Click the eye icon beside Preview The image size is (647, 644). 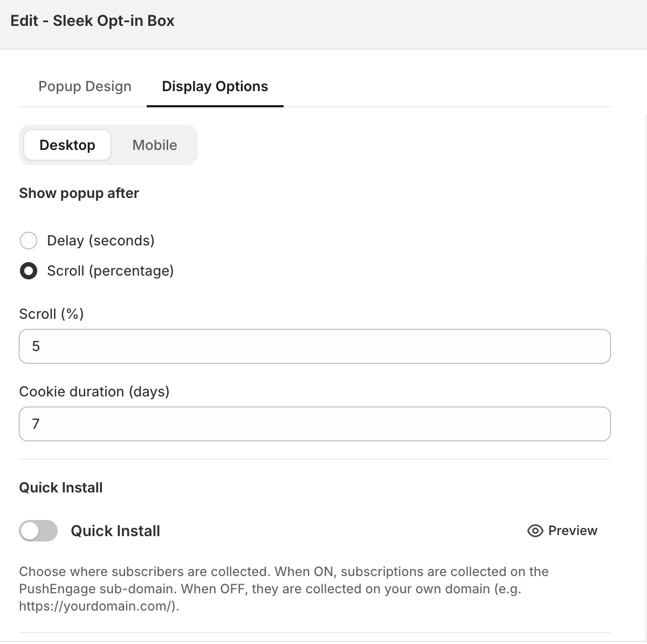(535, 531)
